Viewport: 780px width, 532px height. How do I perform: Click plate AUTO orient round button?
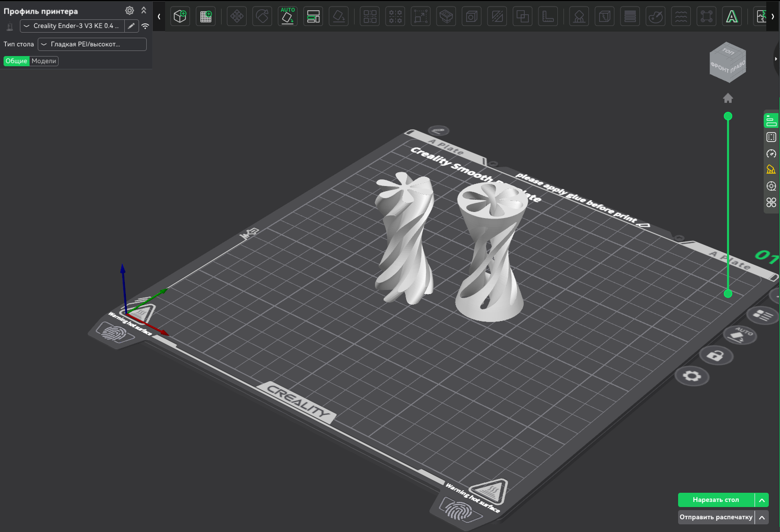740,335
